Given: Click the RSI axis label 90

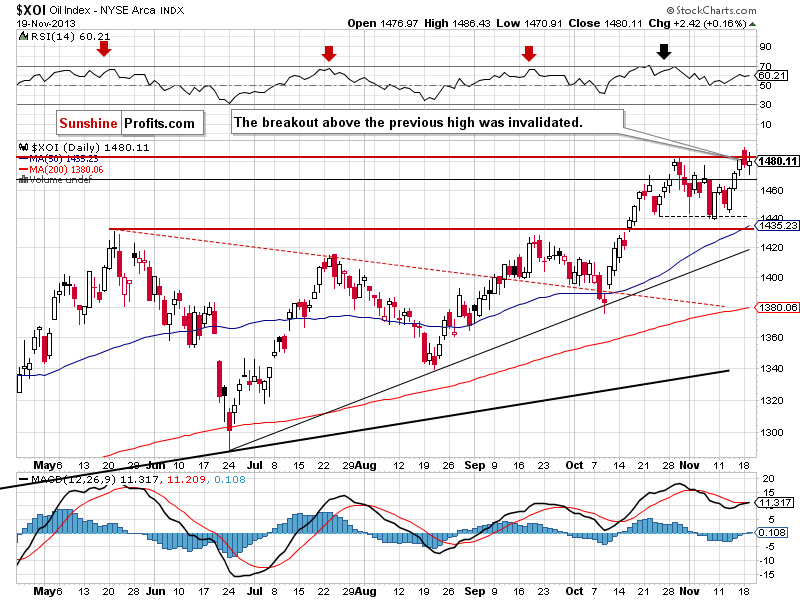Looking at the screenshot, I should (x=765, y=46).
